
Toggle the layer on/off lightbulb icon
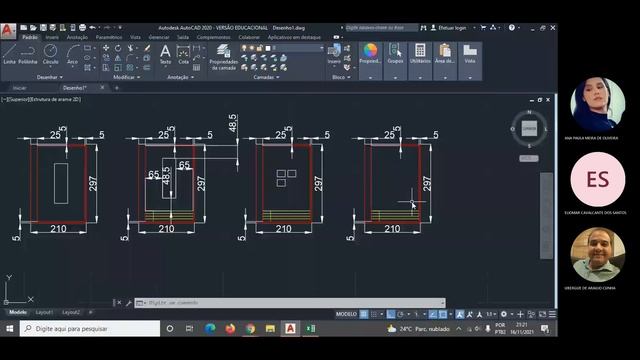[244, 48]
